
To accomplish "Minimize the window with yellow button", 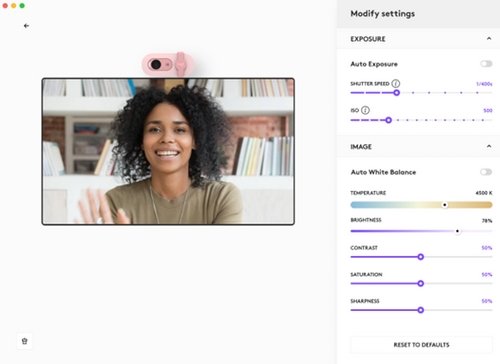I will click(14, 5).
